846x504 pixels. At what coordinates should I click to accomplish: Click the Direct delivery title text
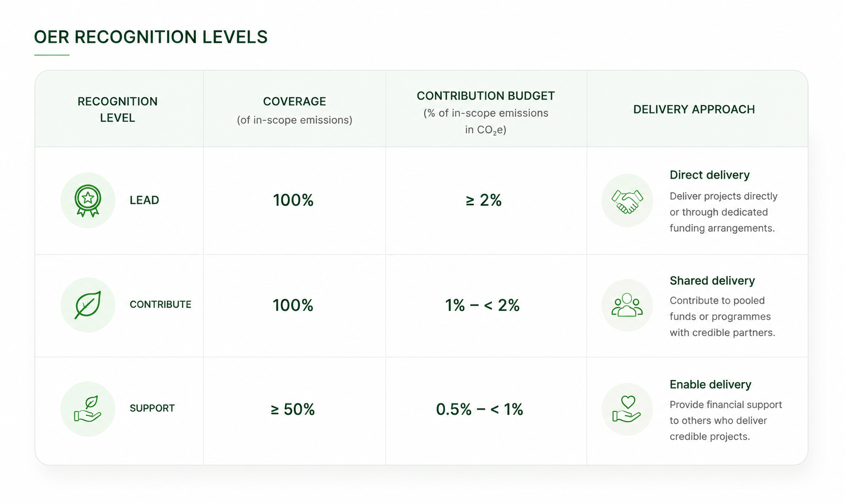tap(710, 175)
